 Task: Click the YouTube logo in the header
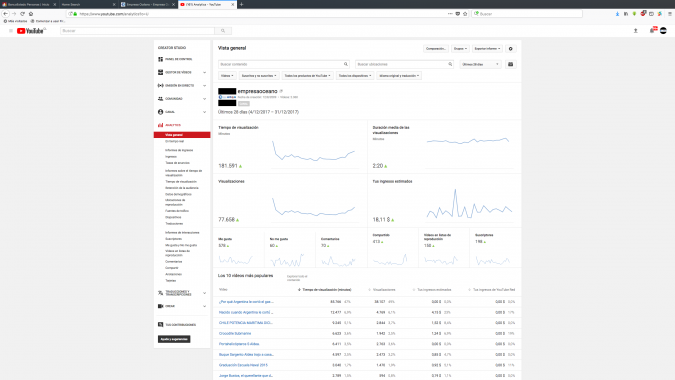tap(31, 31)
